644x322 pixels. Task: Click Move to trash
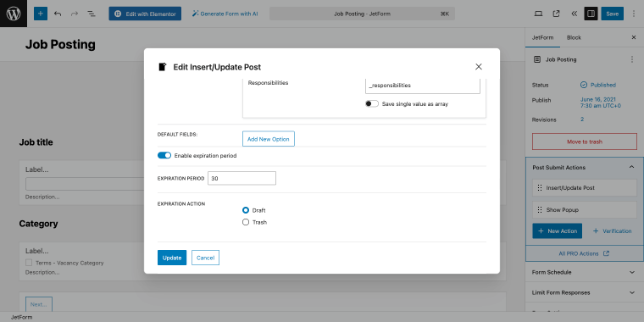(x=585, y=142)
